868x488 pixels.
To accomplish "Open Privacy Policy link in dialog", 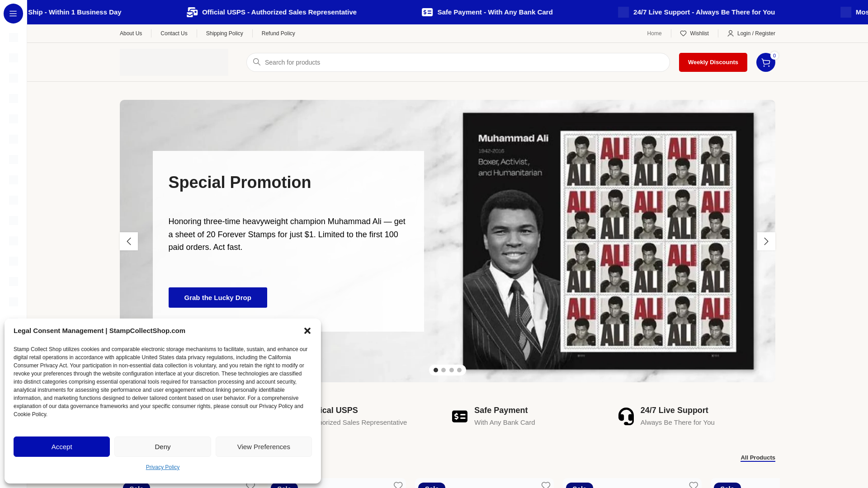I will pos(163,467).
